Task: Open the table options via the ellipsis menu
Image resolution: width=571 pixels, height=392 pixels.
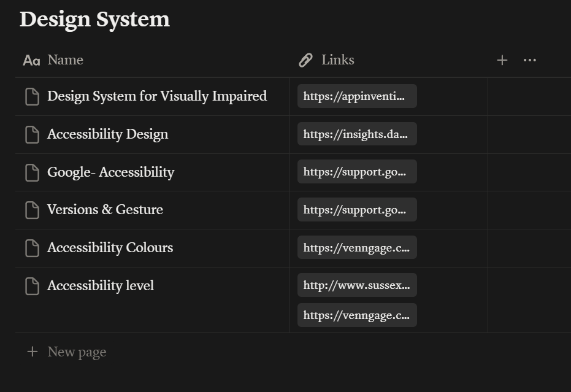Action: (529, 60)
